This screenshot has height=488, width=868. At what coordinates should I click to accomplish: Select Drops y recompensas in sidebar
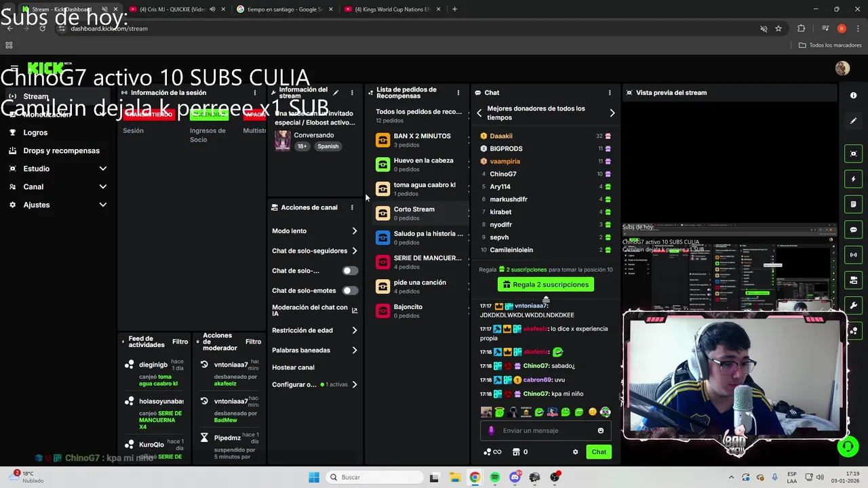[61, 150]
